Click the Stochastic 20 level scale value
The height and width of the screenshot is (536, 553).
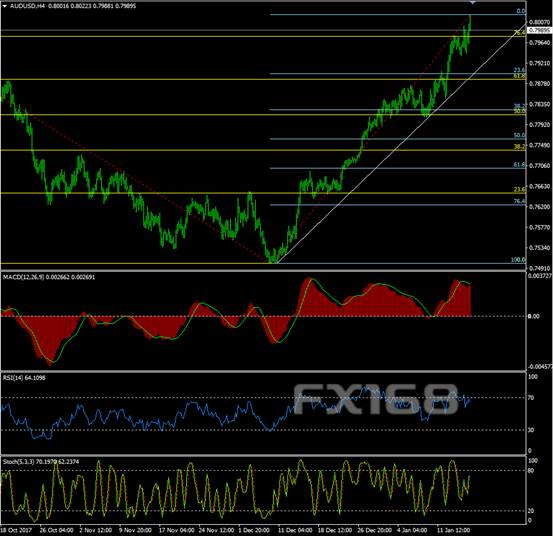coord(531,511)
